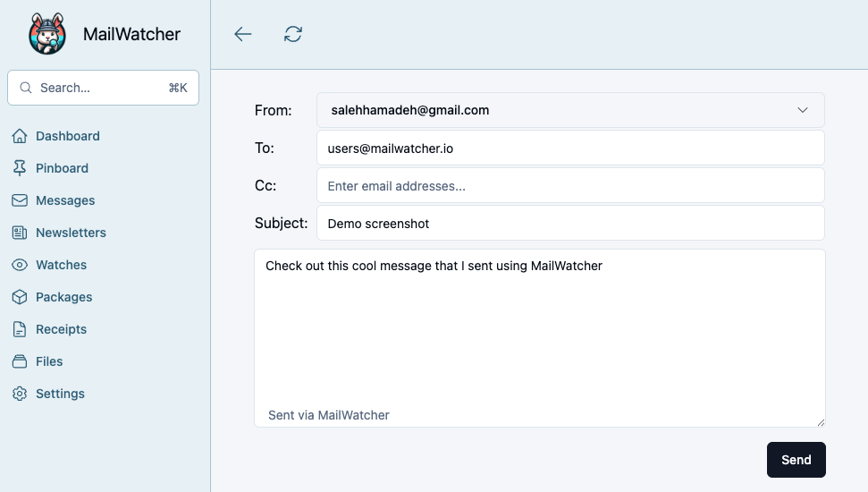The width and height of the screenshot is (868, 492).
Task: Click the "Subject:" label
Action: coord(282,224)
